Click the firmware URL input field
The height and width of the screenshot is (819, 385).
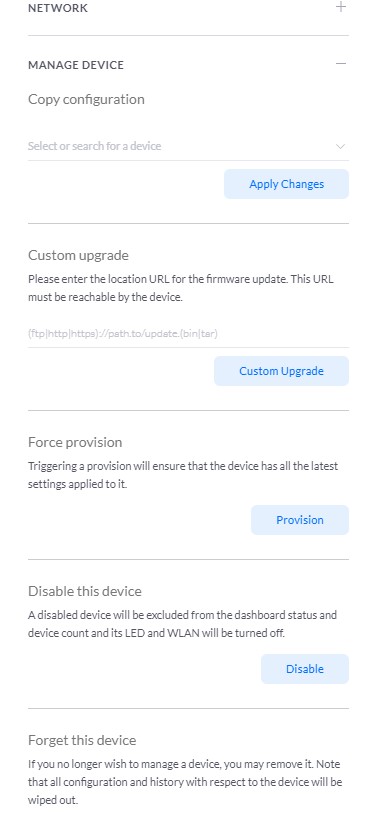click(188, 333)
